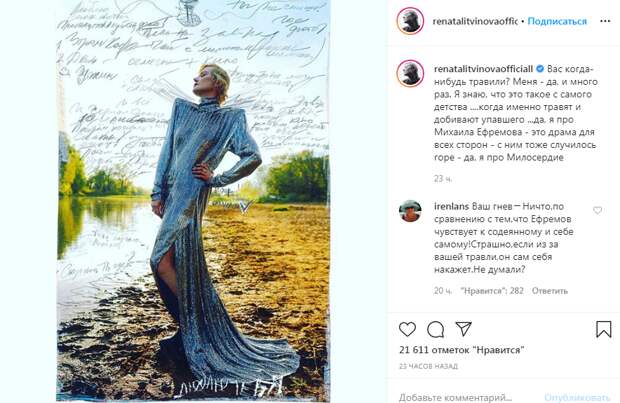Image resolution: width=620 pixels, height=403 pixels.
Task: Open the profile avatar in the post header
Action: pyautogui.click(x=410, y=21)
